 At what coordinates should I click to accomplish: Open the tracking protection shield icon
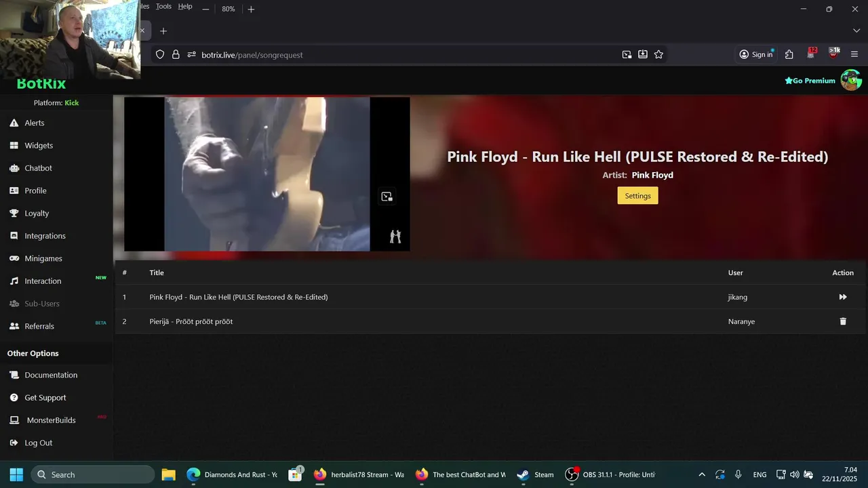[x=160, y=55]
